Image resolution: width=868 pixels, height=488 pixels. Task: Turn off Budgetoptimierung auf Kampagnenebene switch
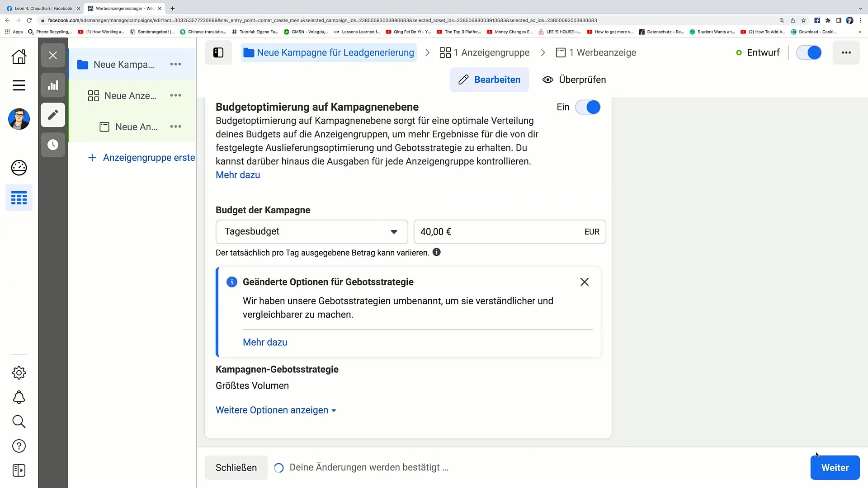tap(588, 107)
